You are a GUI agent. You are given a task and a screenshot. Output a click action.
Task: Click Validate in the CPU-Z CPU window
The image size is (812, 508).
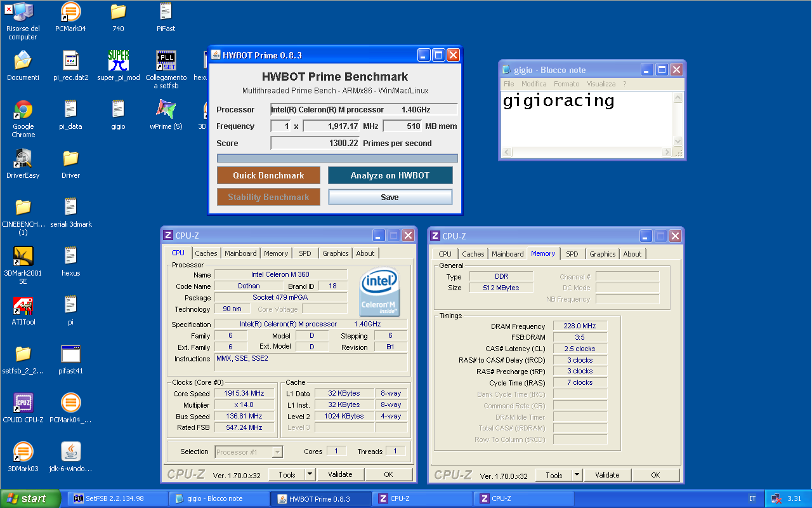(340, 474)
